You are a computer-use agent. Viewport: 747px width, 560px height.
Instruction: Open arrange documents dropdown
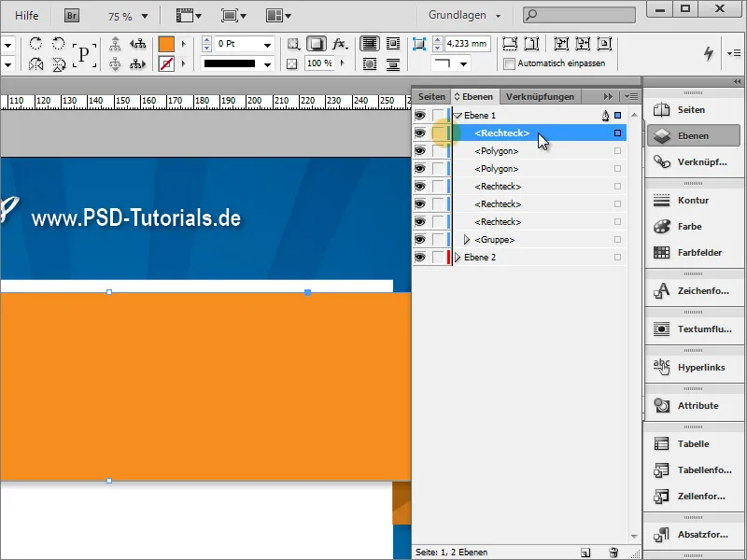278,16
